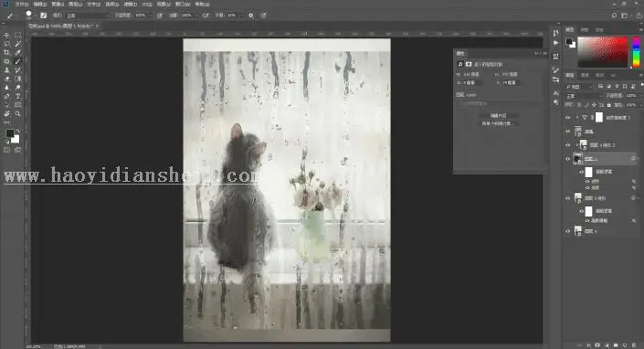The width and height of the screenshot is (644, 349).
Task: Click the search icon at top right
Action: (614, 16)
